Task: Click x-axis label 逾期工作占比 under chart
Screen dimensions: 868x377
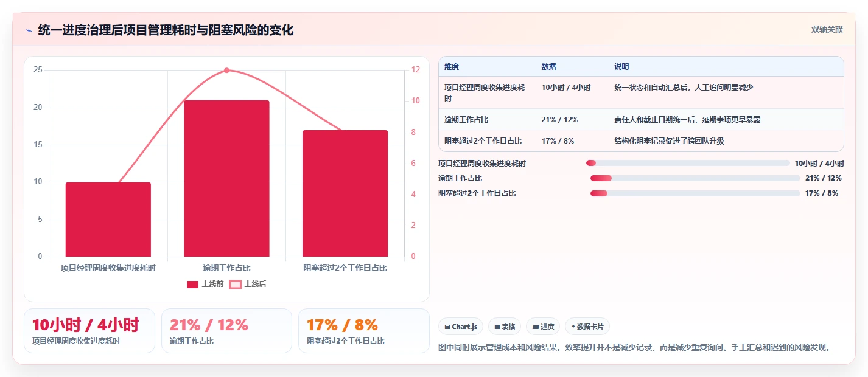Action: (226, 268)
